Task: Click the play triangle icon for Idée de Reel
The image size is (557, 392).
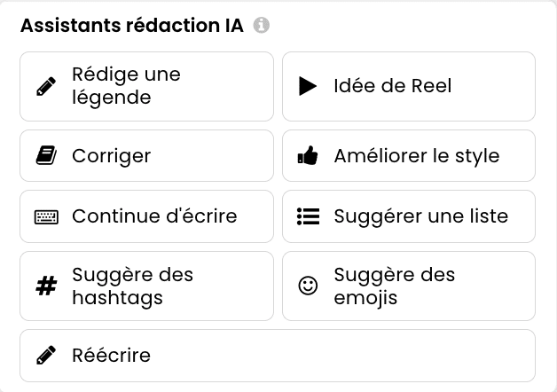Action: pos(308,86)
